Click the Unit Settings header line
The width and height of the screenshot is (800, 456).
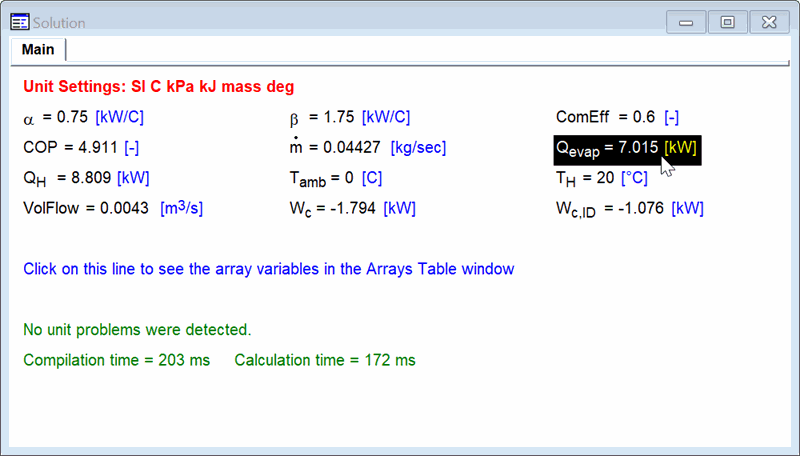[158, 87]
